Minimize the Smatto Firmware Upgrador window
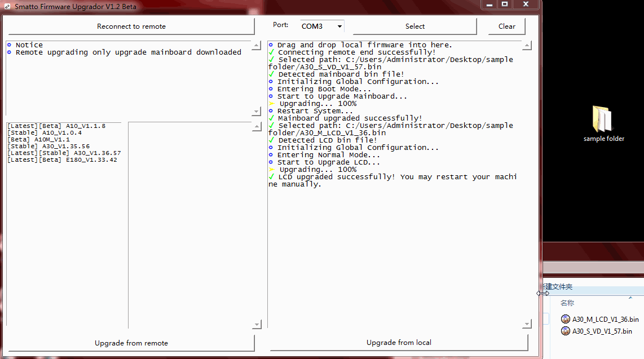 coord(489,5)
